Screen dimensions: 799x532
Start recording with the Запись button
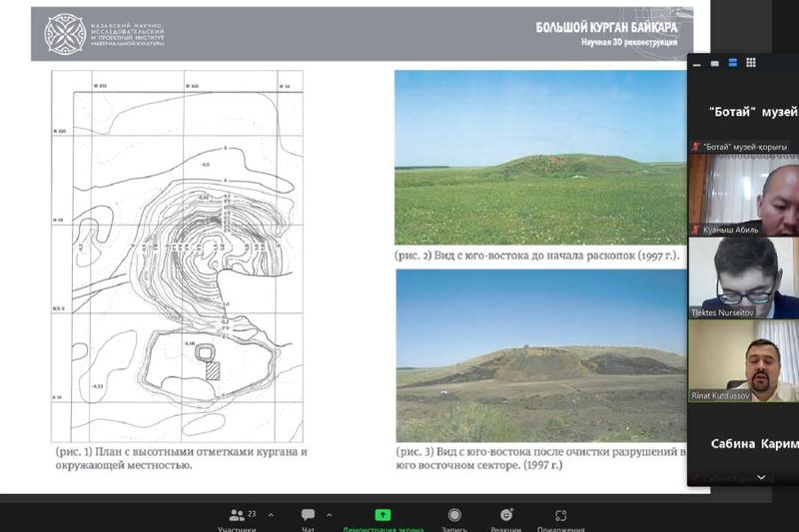[x=454, y=518]
